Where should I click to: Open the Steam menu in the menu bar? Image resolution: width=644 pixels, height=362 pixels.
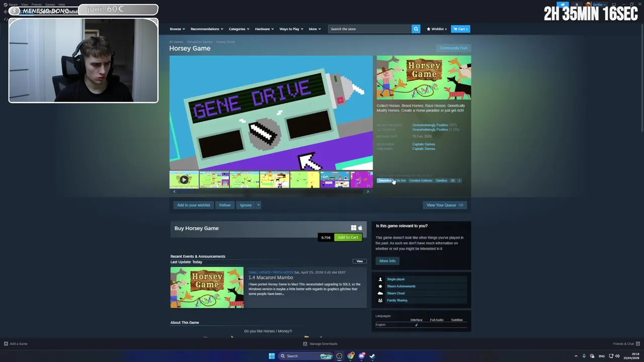tap(13, 5)
